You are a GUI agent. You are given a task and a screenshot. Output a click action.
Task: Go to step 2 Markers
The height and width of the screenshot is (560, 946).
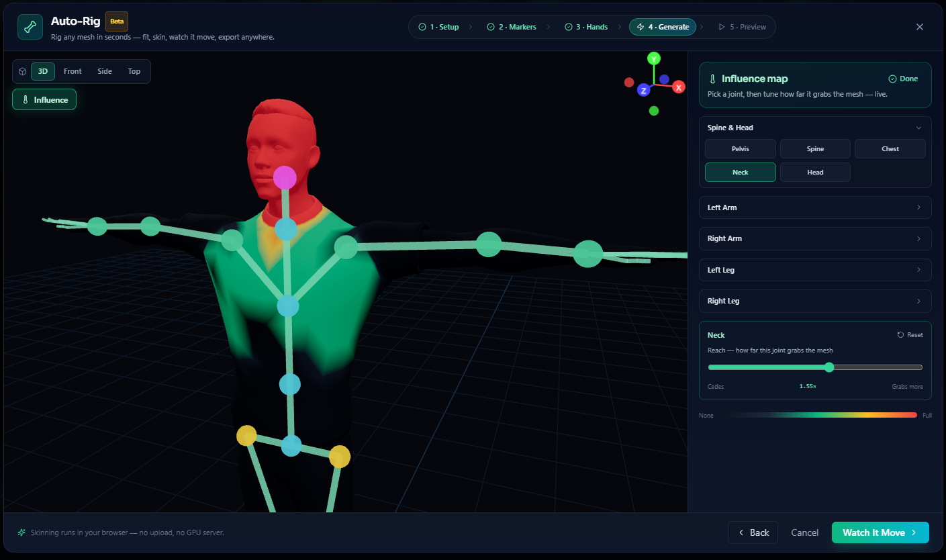click(510, 27)
